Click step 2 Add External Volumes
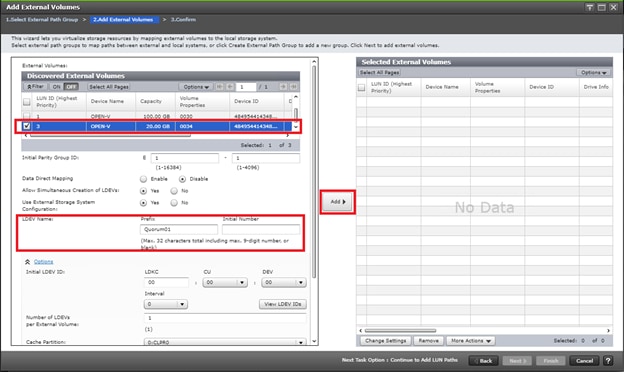Image resolution: width=624 pixels, height=372 pixels. click(x=123, y=19)
